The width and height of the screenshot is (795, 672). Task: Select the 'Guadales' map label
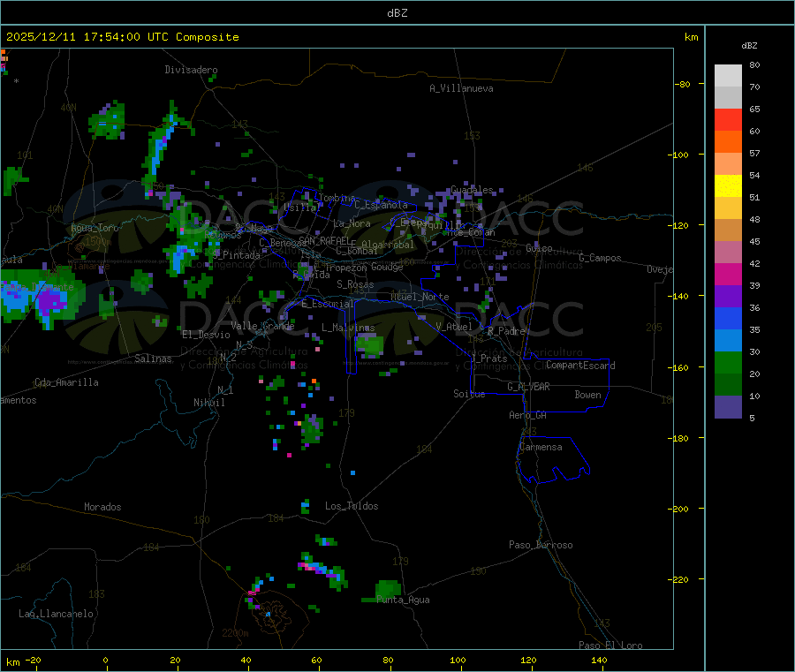pos(472,190)
